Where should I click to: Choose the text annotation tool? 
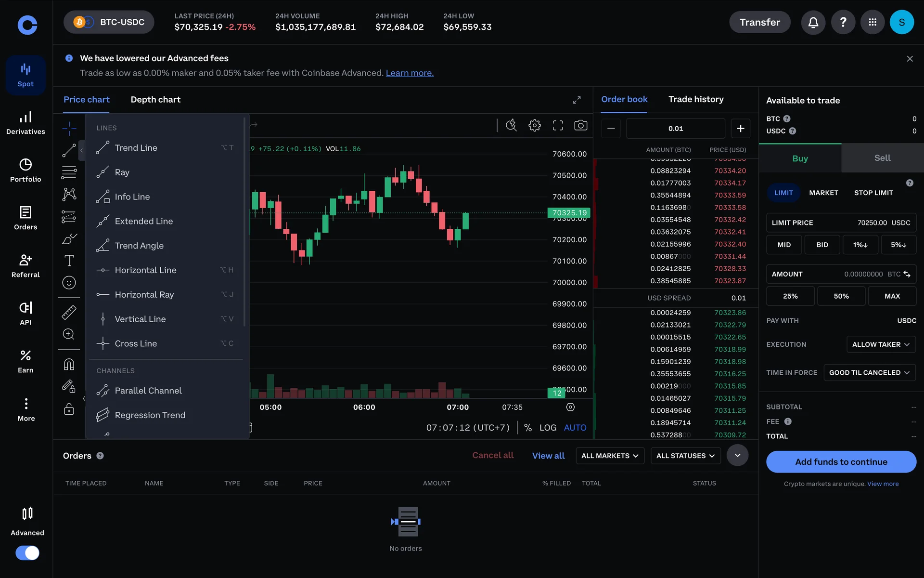coord(69,261)
